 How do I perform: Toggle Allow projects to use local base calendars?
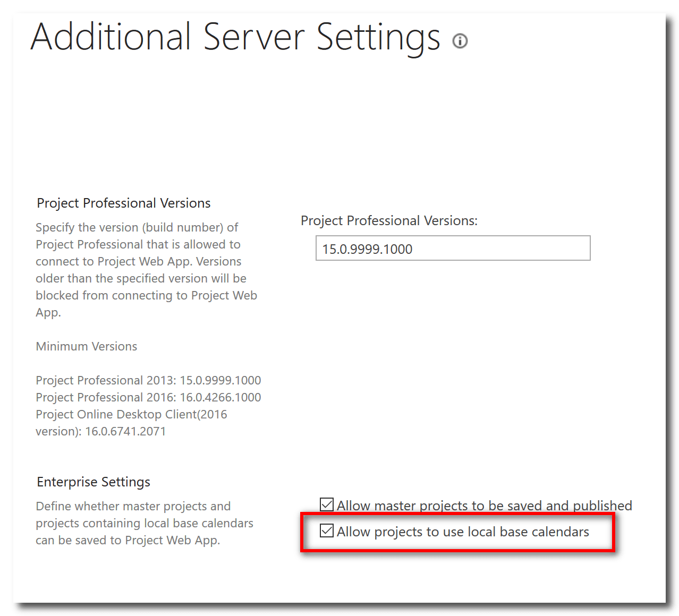327,531
